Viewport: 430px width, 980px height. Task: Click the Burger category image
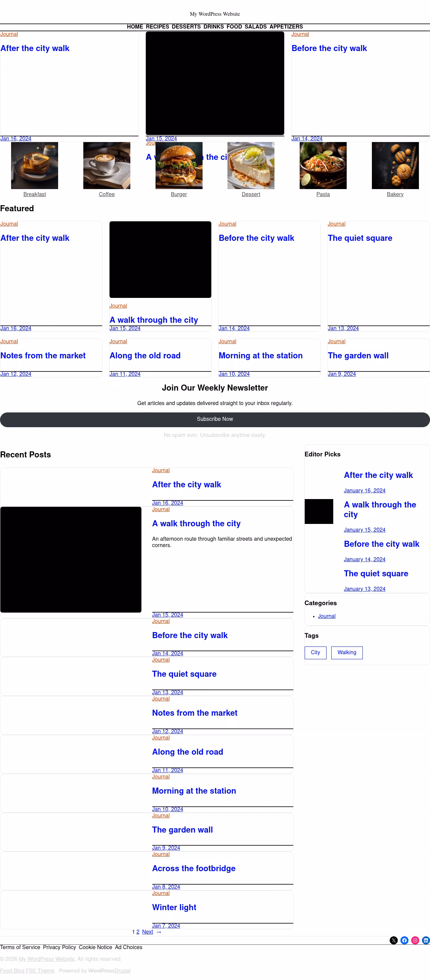pos(179,166)
